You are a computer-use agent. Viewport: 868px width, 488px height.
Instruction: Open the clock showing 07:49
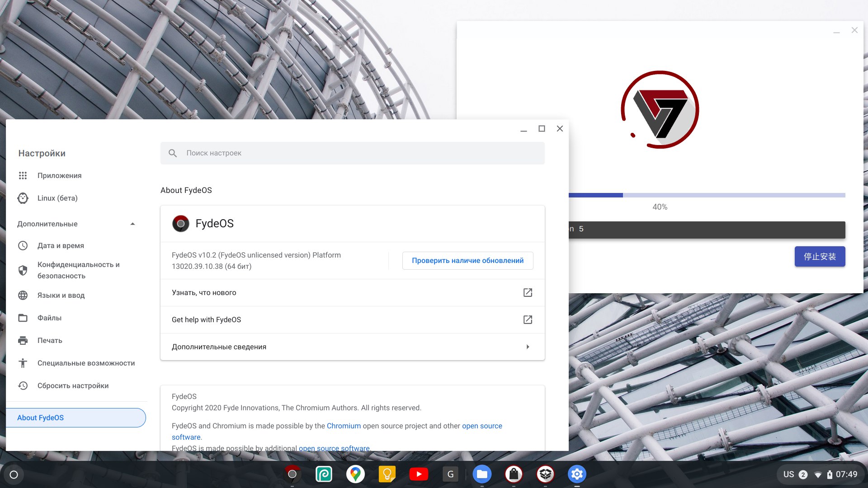point(847,474)
